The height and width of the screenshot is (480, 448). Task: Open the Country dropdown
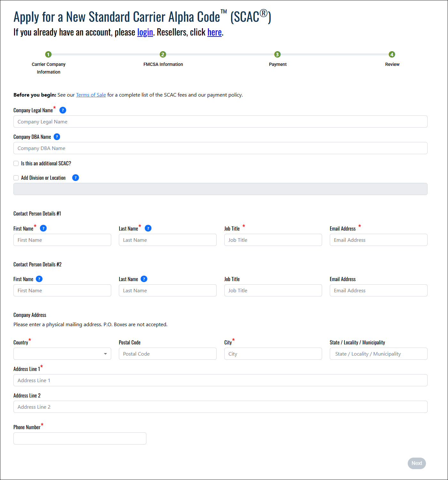[x=62, y=354]
